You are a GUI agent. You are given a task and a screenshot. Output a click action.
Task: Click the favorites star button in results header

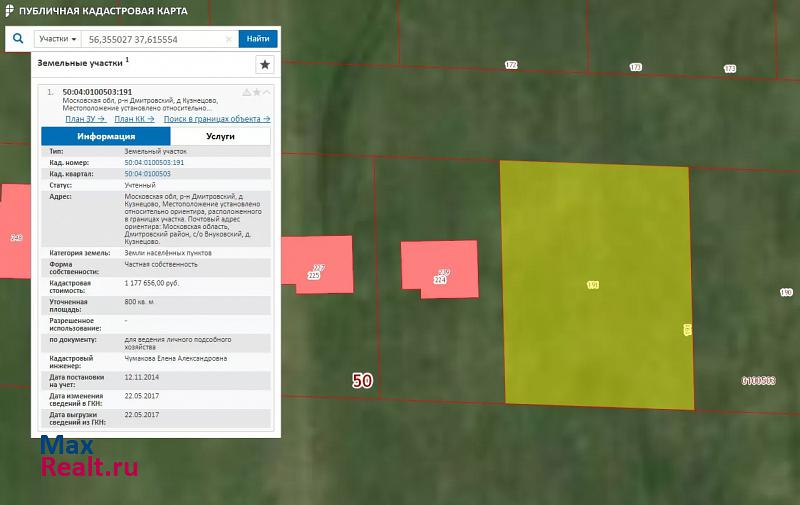(264, 64)
